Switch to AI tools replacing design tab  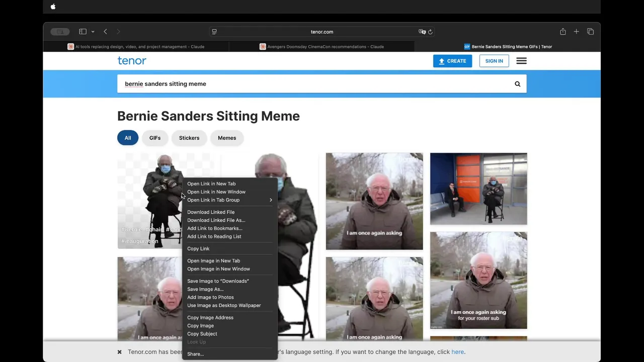(136, 47)
